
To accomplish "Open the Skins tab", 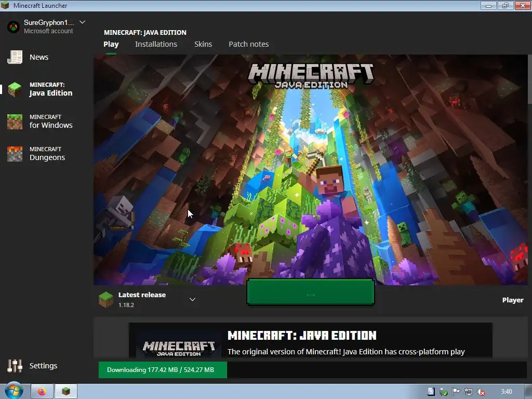I will (x=203, y=44).
